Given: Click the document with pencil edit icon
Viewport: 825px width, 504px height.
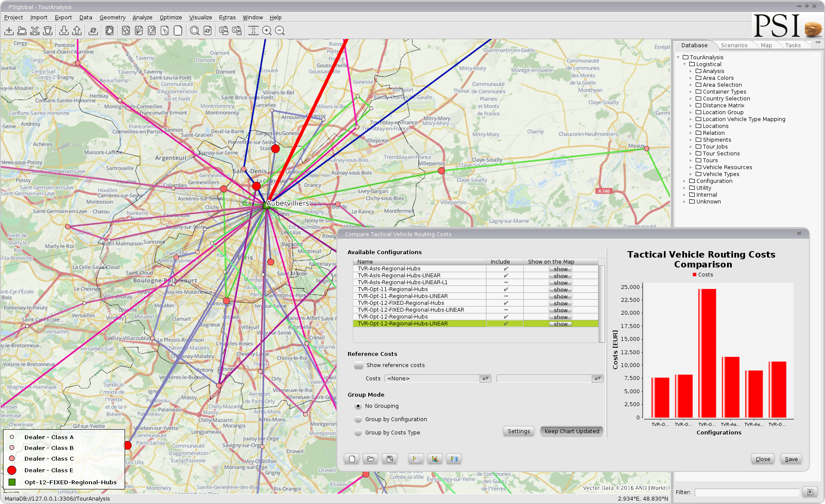Looking at the screenshot, I should click(x=165, y=31).
